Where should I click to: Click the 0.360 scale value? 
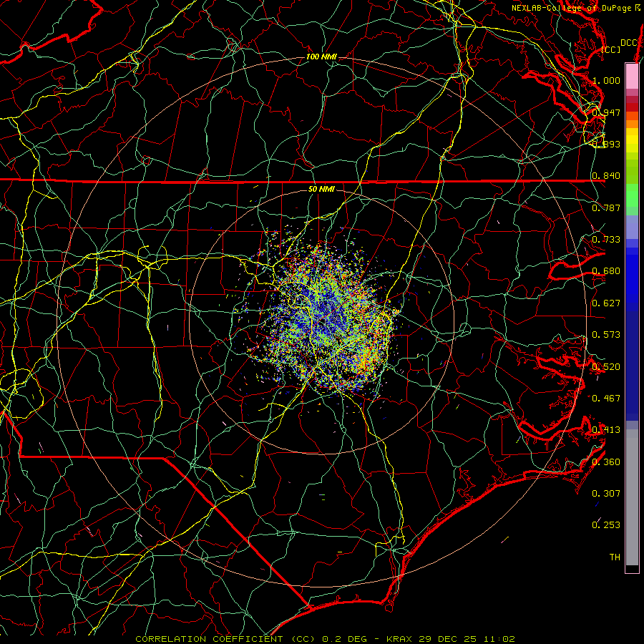tap(606, 462)
